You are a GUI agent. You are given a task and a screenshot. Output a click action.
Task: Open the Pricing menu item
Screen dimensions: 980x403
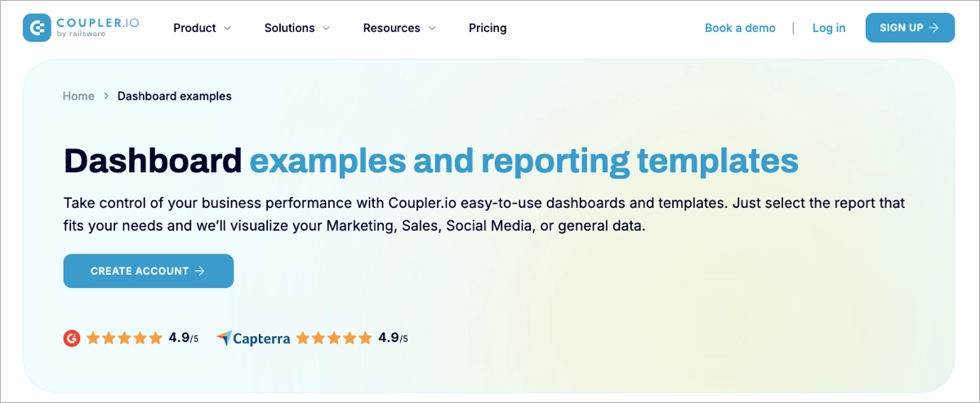[x=488, y=28]
